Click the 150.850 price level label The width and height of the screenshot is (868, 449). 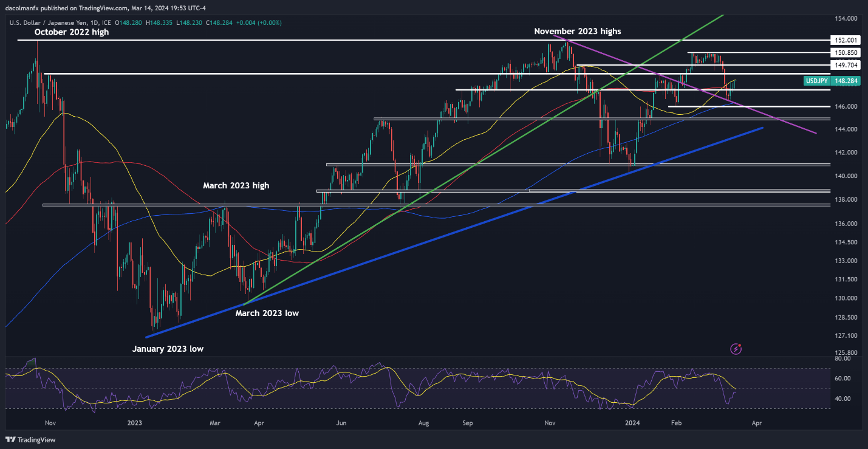tap(844, 53)
